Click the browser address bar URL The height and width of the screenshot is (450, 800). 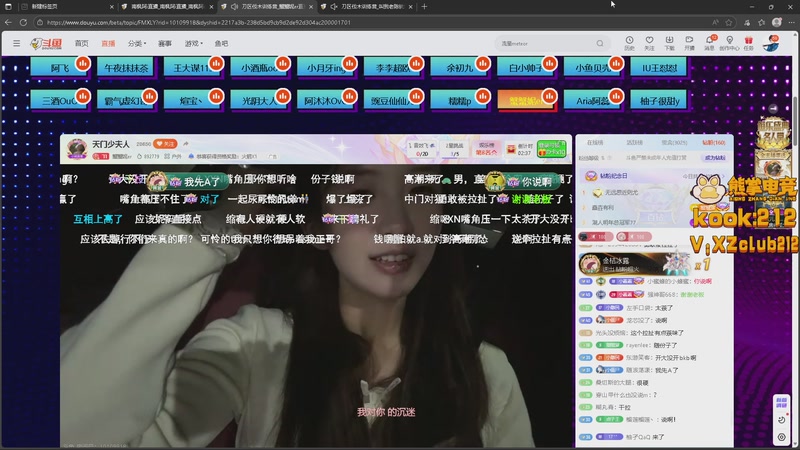coord(198,22)
